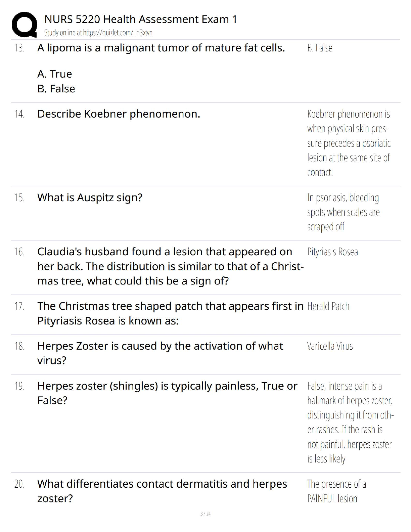Click the 'Varicella Virus' answer

[x=330, y=346]
